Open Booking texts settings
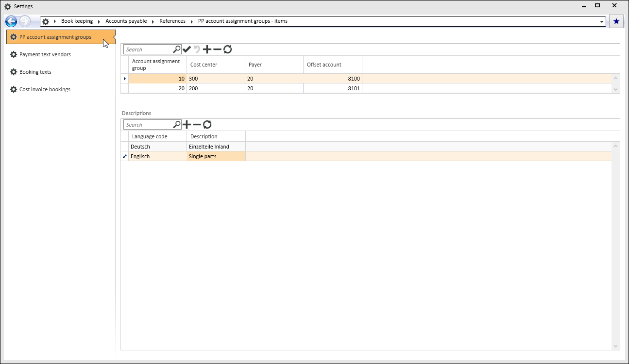Viewport: 629px width, 364px height. click(35, 72)
